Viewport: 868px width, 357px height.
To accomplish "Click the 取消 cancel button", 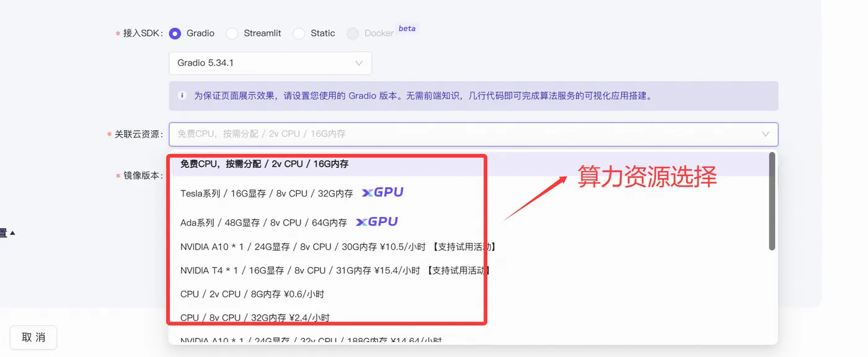I will [33, 337].
